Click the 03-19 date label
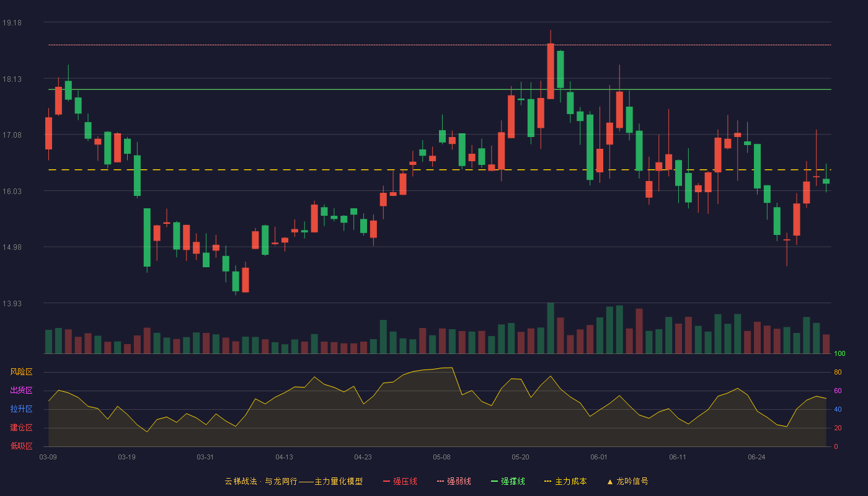The height and width of the screenshot is (496, 868). (x=126, y=457)
